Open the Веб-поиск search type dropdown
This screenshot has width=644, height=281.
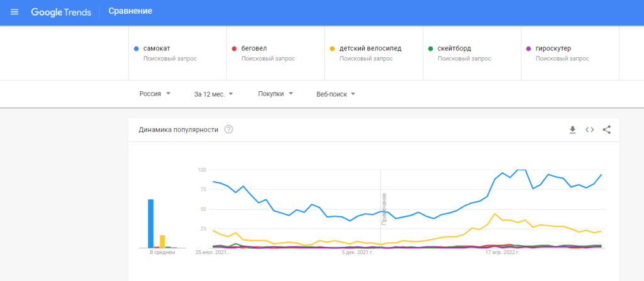[336, 94]
